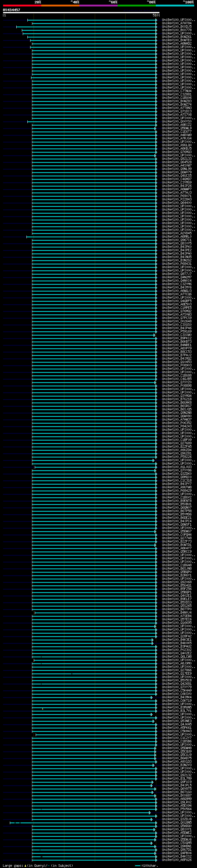Click hit label UniRef100_Q5DWH8
Image resolution: width=197 pixels, height=868 pixels.
(x=176, y=748)
